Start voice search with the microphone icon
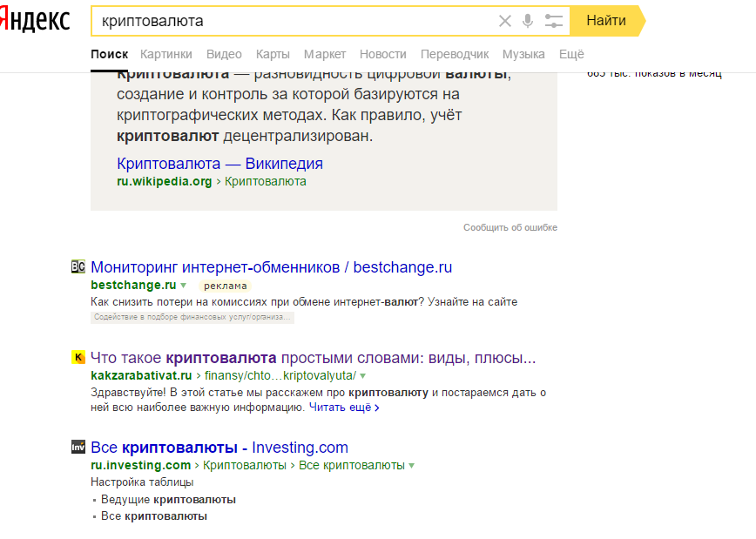Viewport: 756px width, 539px height. click(528, 21)
